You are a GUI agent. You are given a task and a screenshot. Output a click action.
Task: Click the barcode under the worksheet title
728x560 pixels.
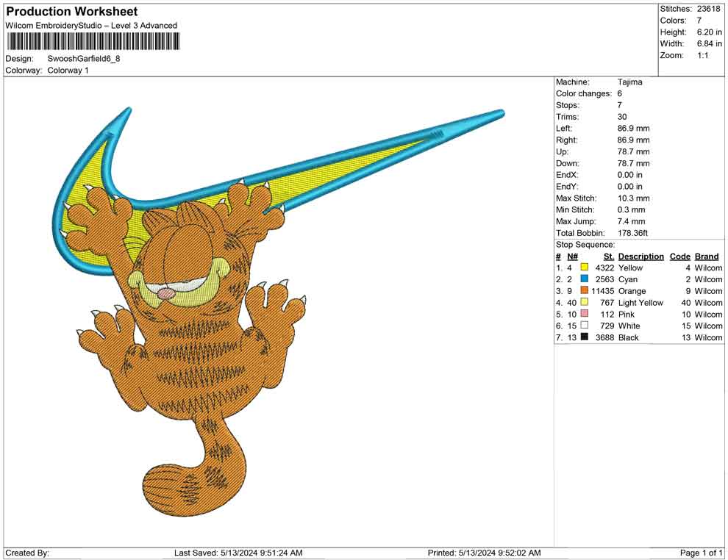[93, 41]
